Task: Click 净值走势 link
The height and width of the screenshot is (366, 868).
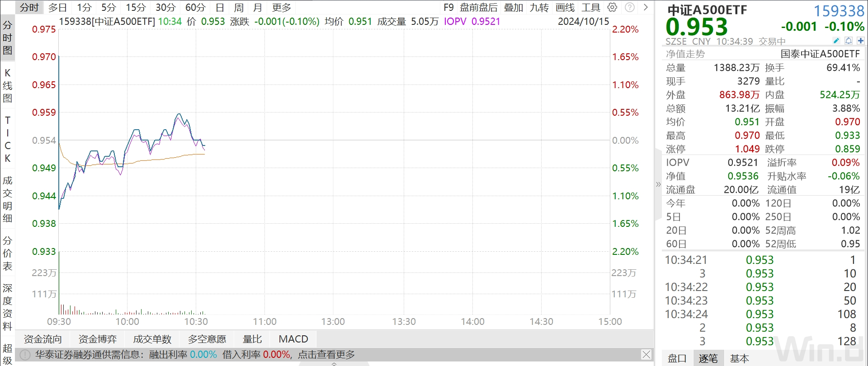Action: 685,54
